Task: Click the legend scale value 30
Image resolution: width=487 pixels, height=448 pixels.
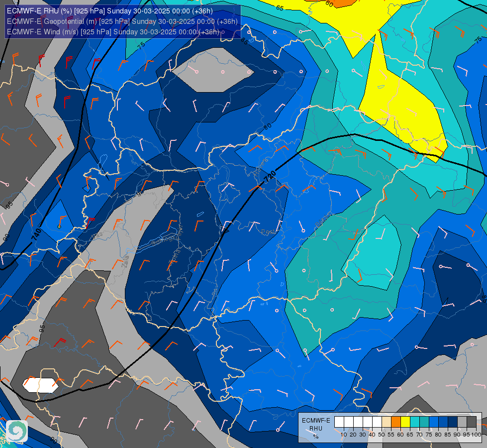Action: coord(363,435)
